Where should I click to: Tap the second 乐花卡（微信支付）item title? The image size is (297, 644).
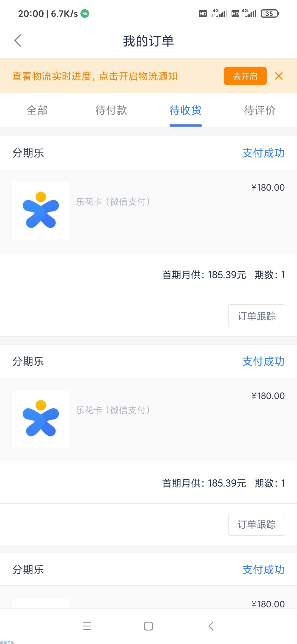(x=113, y=410)
